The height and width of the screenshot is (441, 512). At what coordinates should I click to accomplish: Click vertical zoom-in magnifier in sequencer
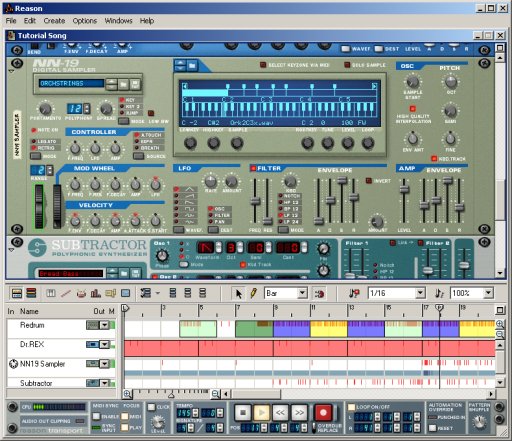(x=500, y=324)
